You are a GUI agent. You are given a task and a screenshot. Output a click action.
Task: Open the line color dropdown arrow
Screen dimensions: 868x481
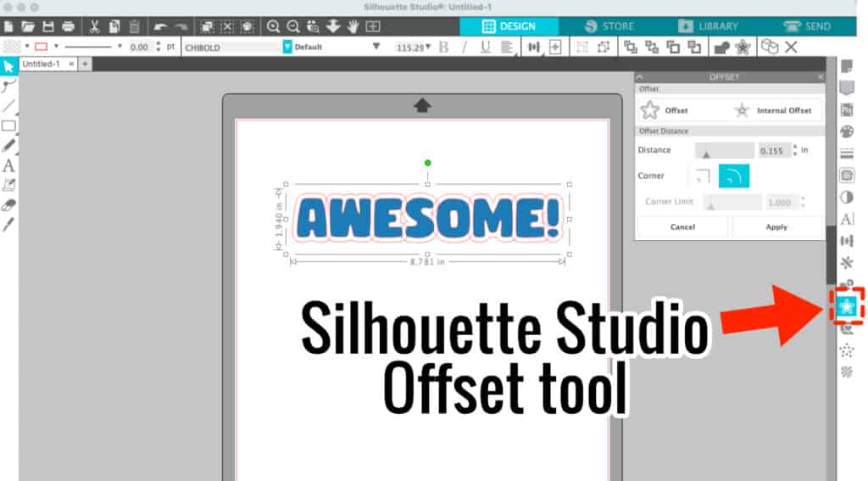point(56,47)
